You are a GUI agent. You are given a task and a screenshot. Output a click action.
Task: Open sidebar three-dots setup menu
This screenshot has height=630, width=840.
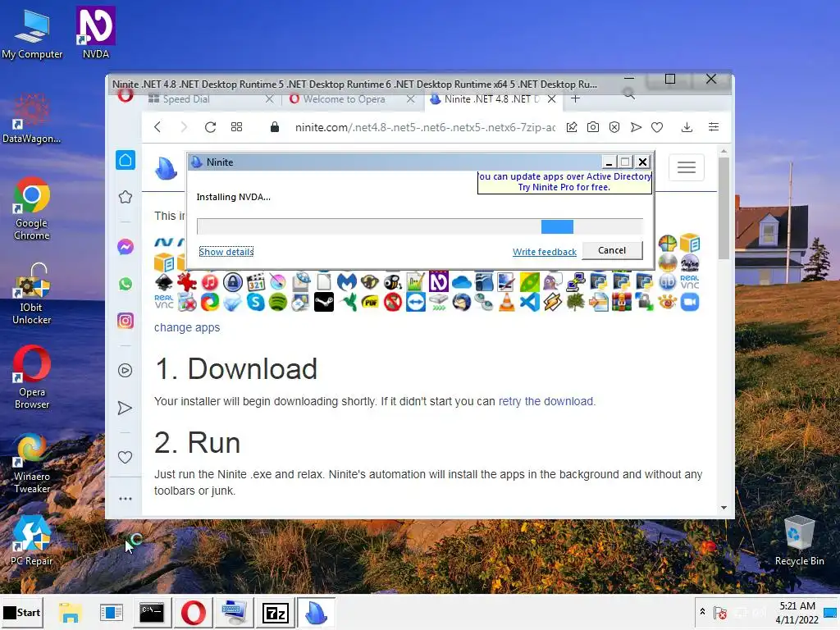click(126, 499)
